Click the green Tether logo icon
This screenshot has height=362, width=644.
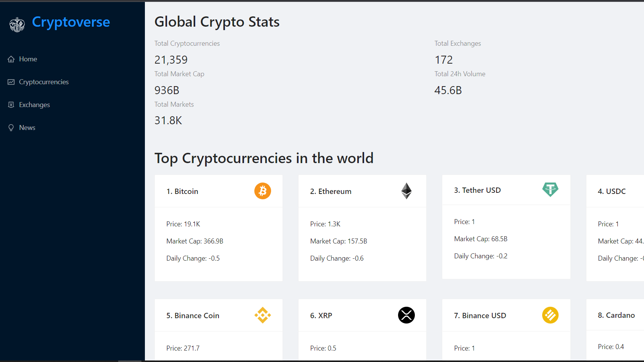pos(550,189)
